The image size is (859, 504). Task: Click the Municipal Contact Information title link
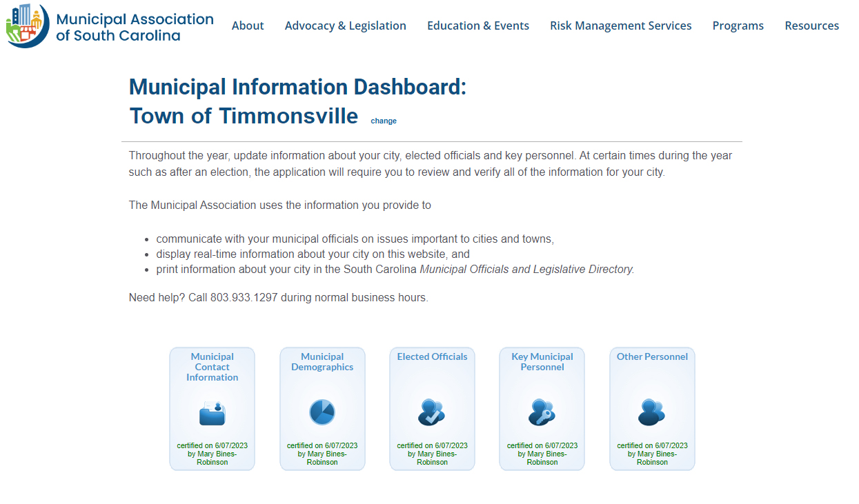pos(212,367)
